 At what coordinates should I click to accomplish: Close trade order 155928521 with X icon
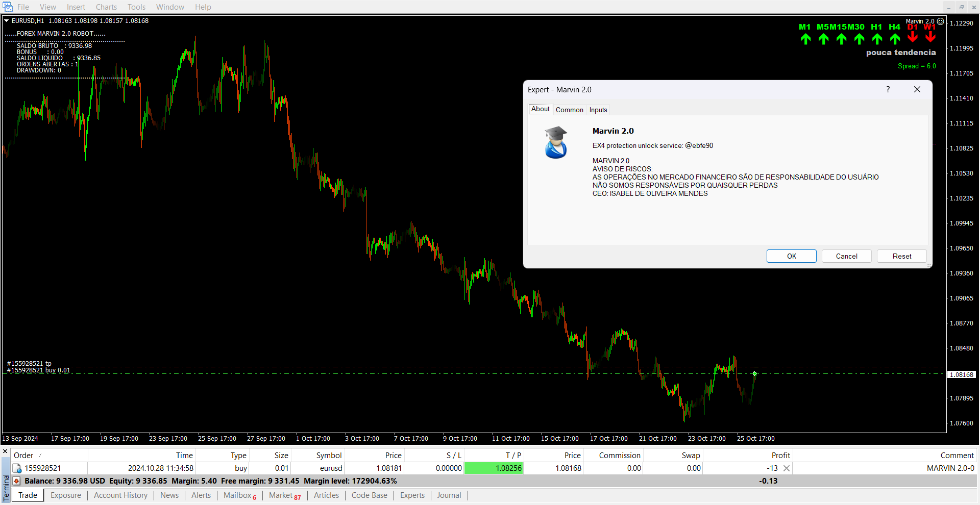787,468
